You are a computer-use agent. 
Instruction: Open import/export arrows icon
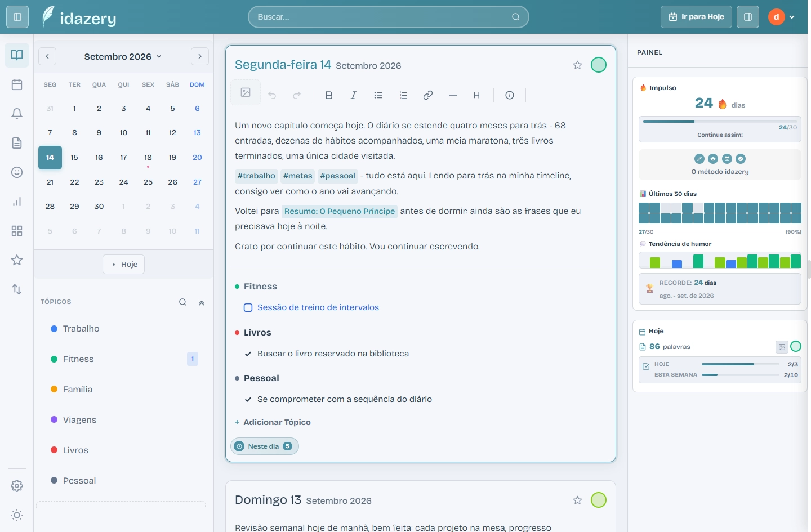click(17, 289)
